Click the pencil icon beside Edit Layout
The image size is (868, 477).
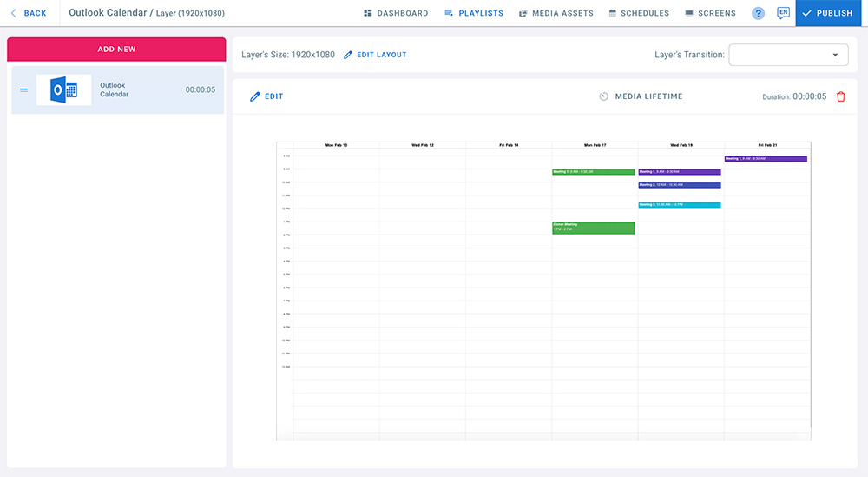(x=348, y=55)
